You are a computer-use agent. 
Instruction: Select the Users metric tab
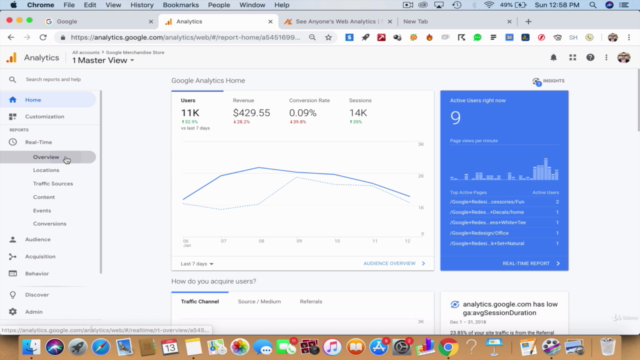196,114
